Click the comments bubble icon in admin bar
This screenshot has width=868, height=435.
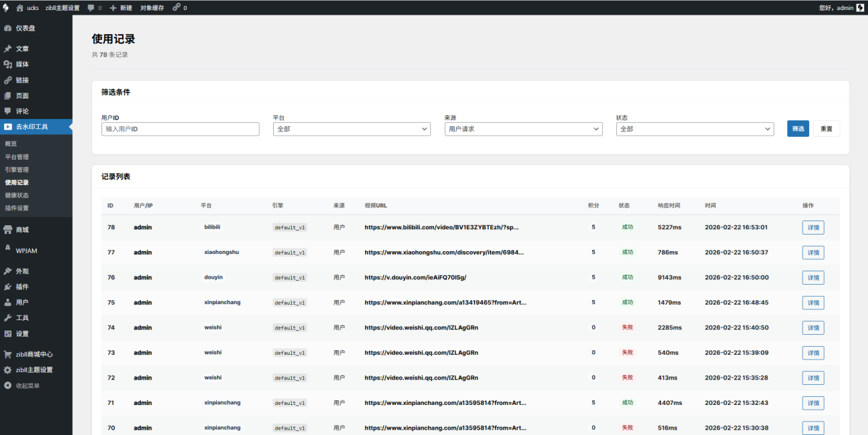[91, 7]
